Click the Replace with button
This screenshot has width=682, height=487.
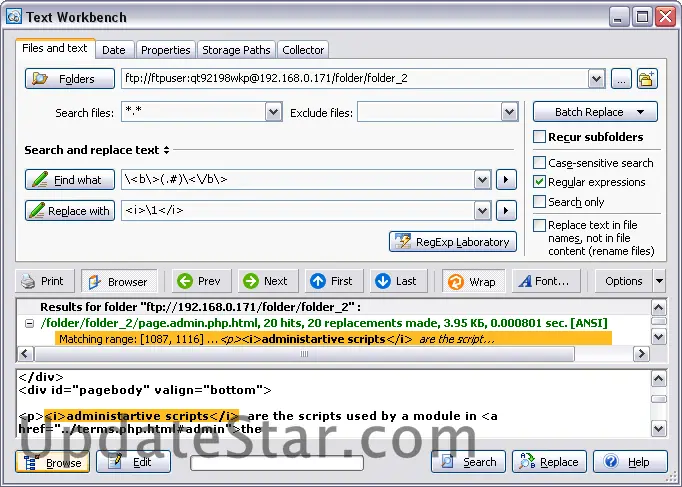pos(70,210)
